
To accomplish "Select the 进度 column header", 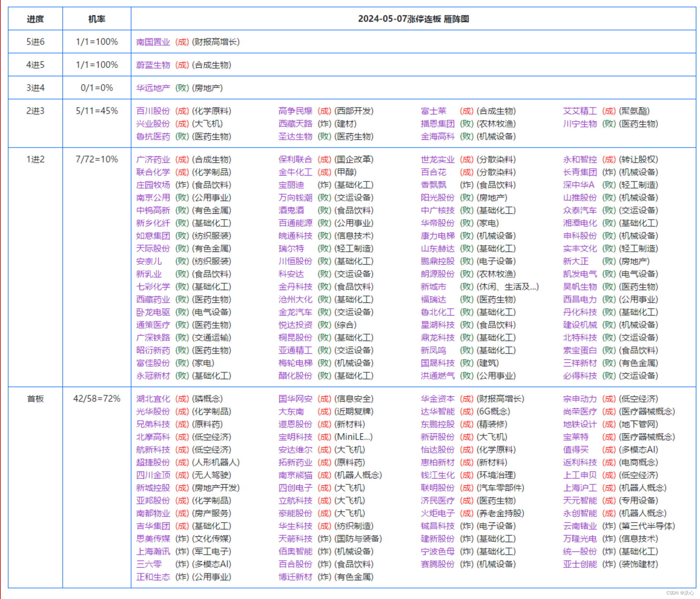I will [x=36, y=19].
